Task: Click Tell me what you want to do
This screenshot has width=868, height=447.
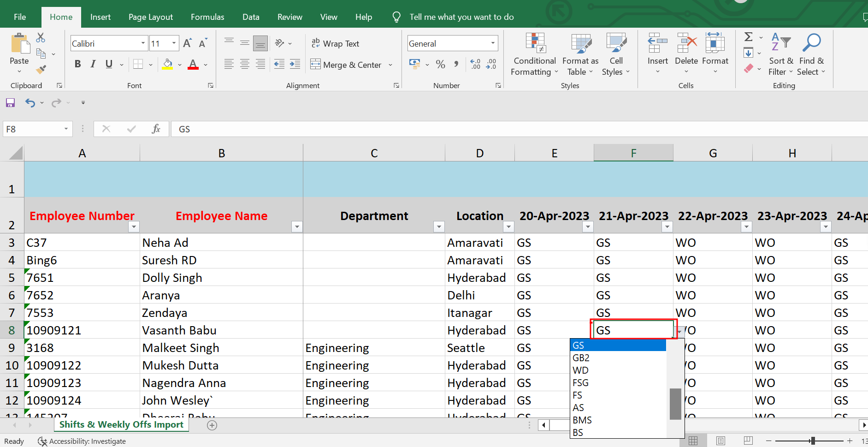Action: 461,17
